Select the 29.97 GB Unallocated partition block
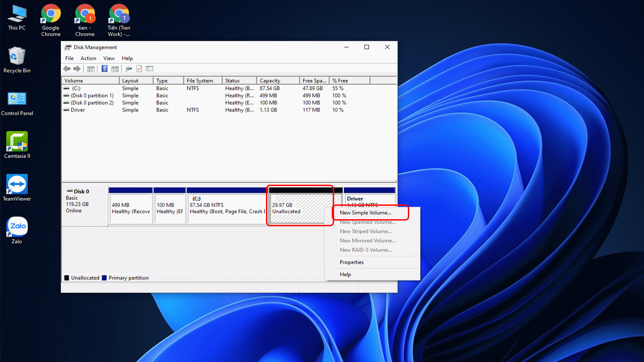644x362 pixels. pos(295,208)
